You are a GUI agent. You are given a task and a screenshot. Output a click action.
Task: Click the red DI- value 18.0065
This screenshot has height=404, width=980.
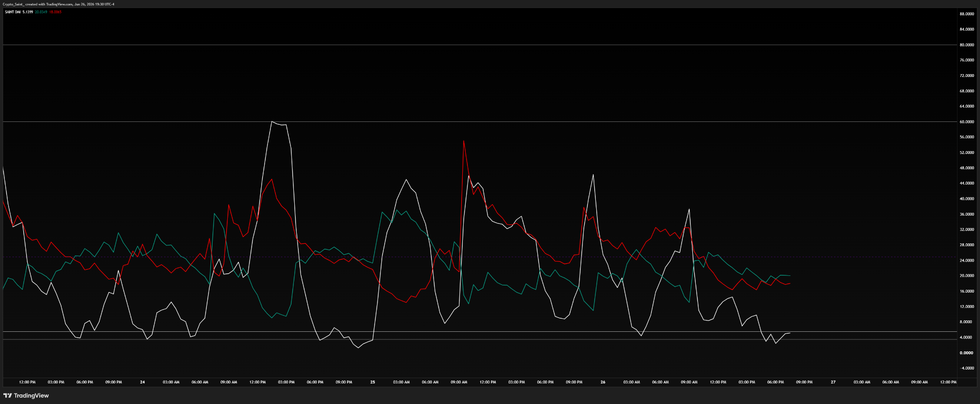point(56,12)
